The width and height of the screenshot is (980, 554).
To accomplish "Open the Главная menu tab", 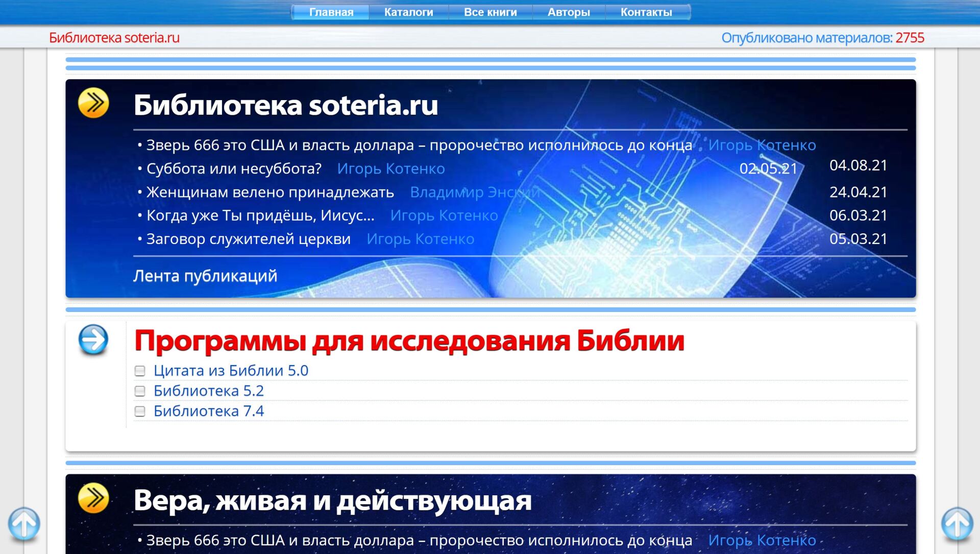I will [331, 12].
